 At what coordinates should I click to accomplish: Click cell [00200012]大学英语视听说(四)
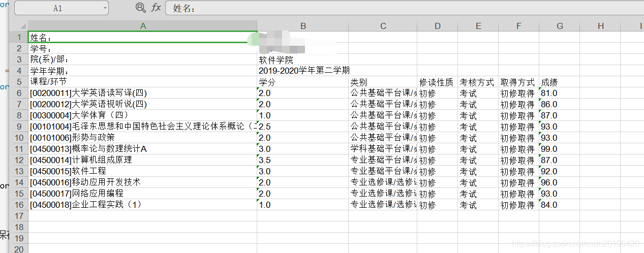click(x=143, y=104)
